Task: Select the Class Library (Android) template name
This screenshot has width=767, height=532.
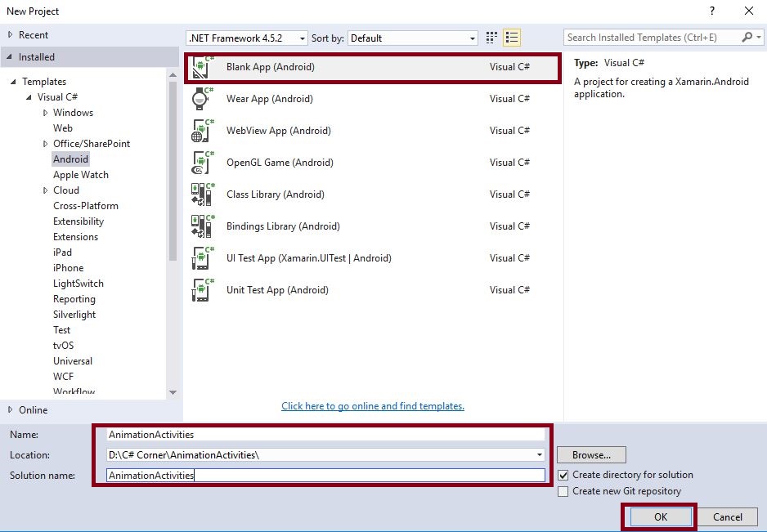Action: tap(275, 194)
